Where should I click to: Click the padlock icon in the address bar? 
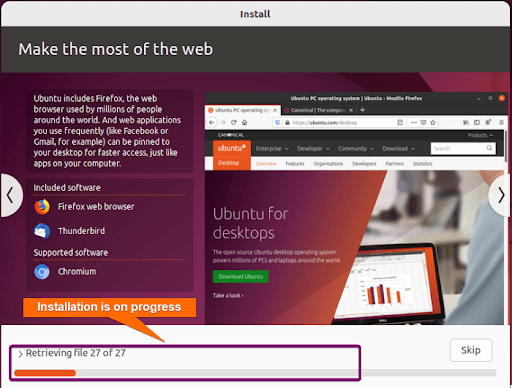[x=287, y=123]
